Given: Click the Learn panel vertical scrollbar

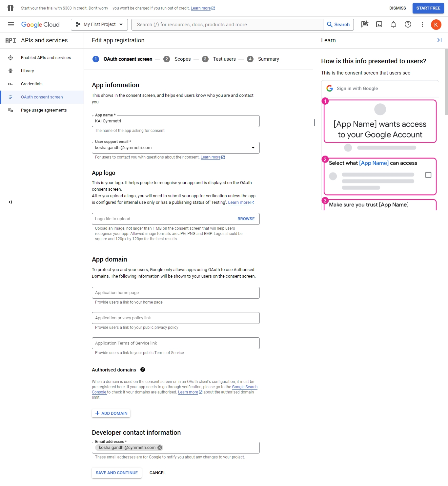Looking at the screenshot, I should pyautogui.click(x=446, y=82).
